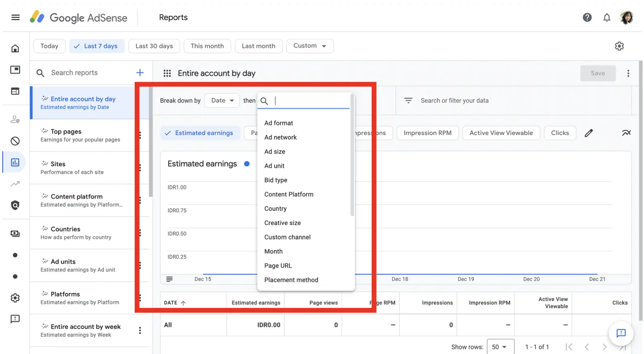Click the plus icon to add report

point(140,73)
